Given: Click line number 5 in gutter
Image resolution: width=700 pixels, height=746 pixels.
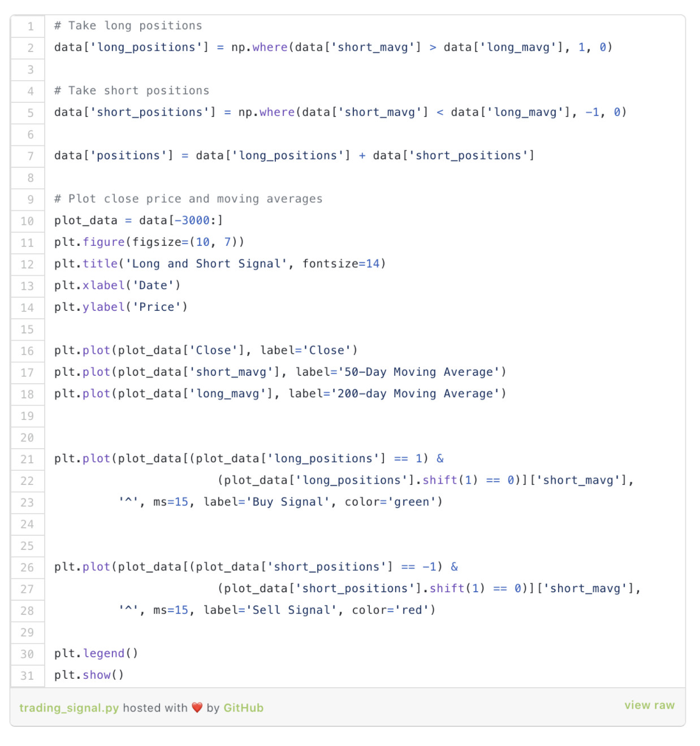Looking at the screenshot, I should tap(31, 113).
